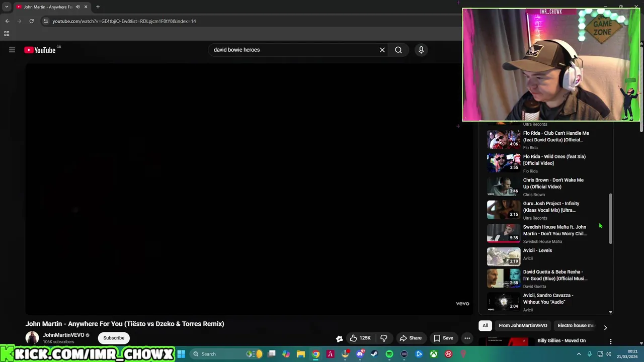Show more filter chips with right arrow

pos(605,327)
